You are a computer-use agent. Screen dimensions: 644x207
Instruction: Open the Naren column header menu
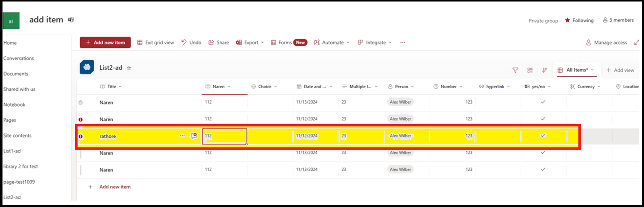pyautogui.click(x=218, y=87)
